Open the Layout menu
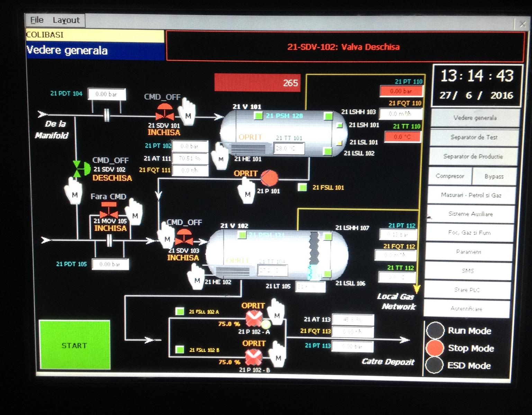Image resolution: width=532 pixels, height=415 pixels. pyautogui.click(x=66, y=20)
